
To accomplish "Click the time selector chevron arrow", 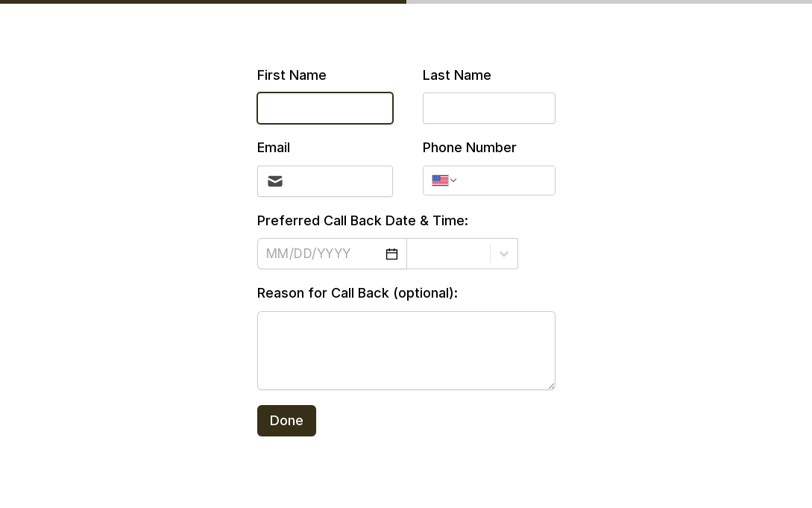I will click(x=504, y=254).
